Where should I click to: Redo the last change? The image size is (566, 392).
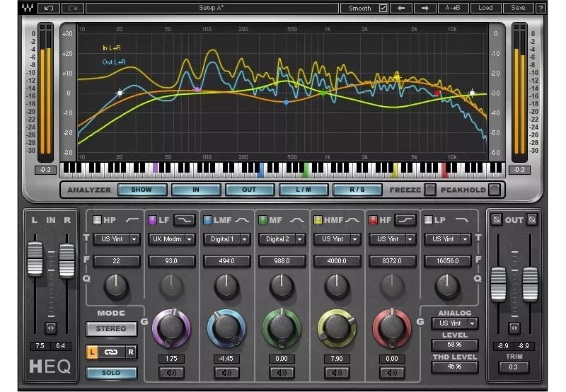click(x=73, y=8)
